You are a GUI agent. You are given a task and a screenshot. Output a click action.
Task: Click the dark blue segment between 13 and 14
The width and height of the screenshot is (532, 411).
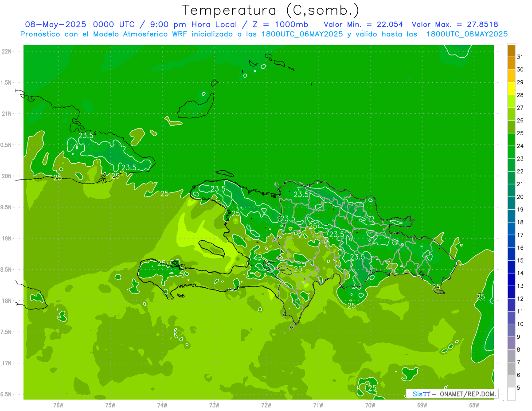(x=511, y=280)
